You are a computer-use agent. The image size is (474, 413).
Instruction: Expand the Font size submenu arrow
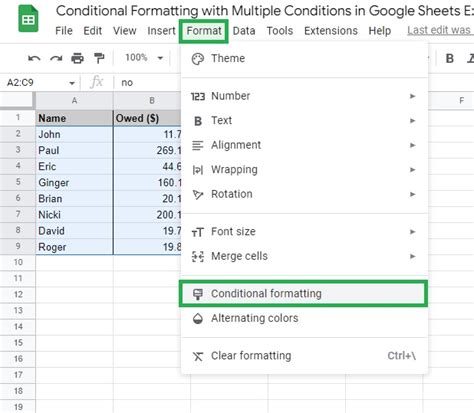[413, 232]
